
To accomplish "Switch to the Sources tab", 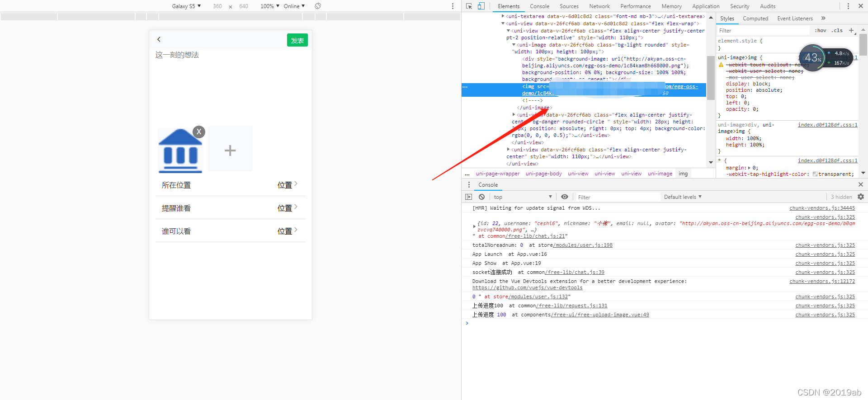I will pos(569,6).
